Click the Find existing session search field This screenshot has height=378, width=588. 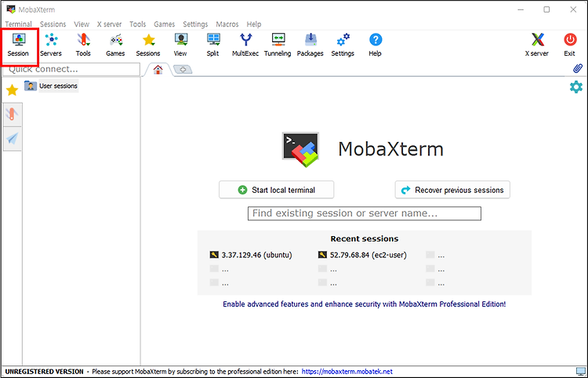365,213
